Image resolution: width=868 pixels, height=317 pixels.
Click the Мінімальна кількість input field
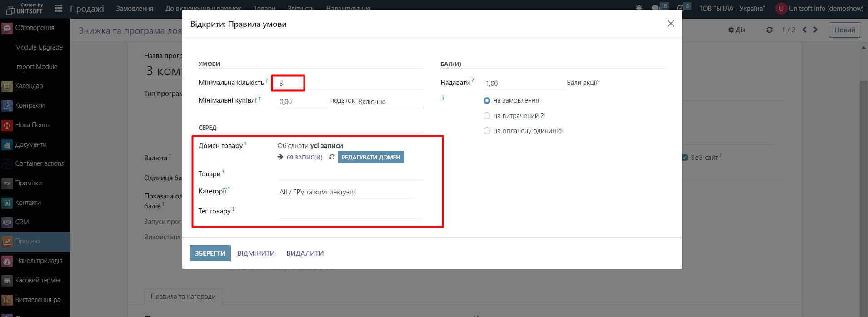coord(288,84)
